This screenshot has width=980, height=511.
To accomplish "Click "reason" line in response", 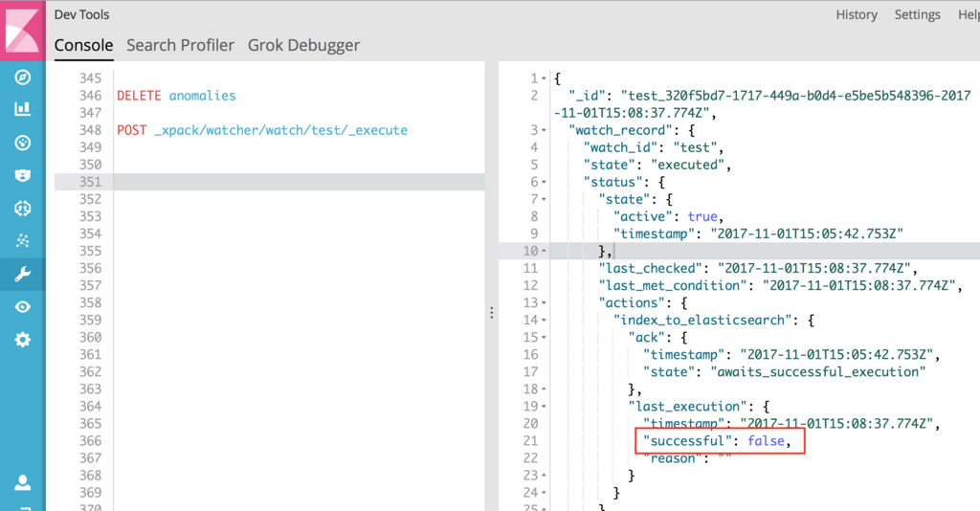I will 687,458.
